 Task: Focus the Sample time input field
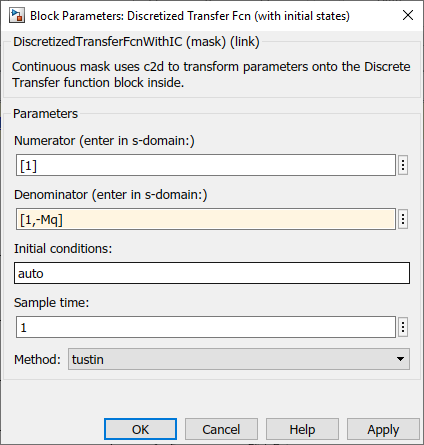[x=206, y=327]
